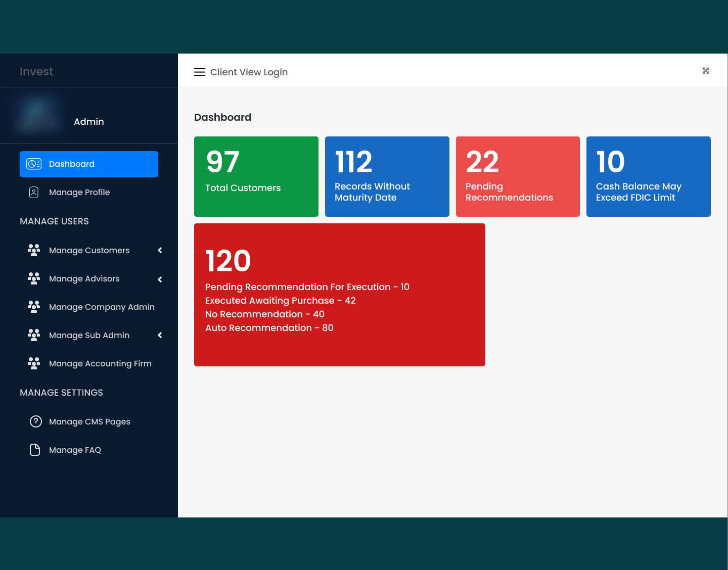Click the Dashboard icon in sidebar
Screen dimensions: 728x570
pyautogui.click(x=34, y=164)
